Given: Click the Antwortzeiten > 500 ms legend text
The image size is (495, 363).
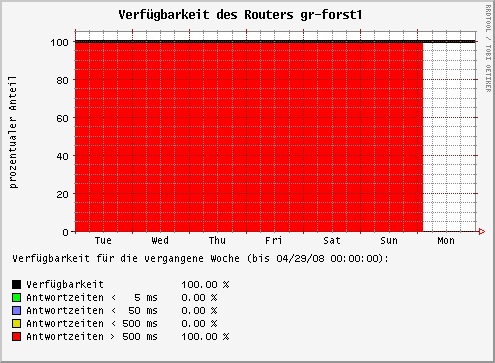Looking at the screenshot, I should (x=92, y=337).
